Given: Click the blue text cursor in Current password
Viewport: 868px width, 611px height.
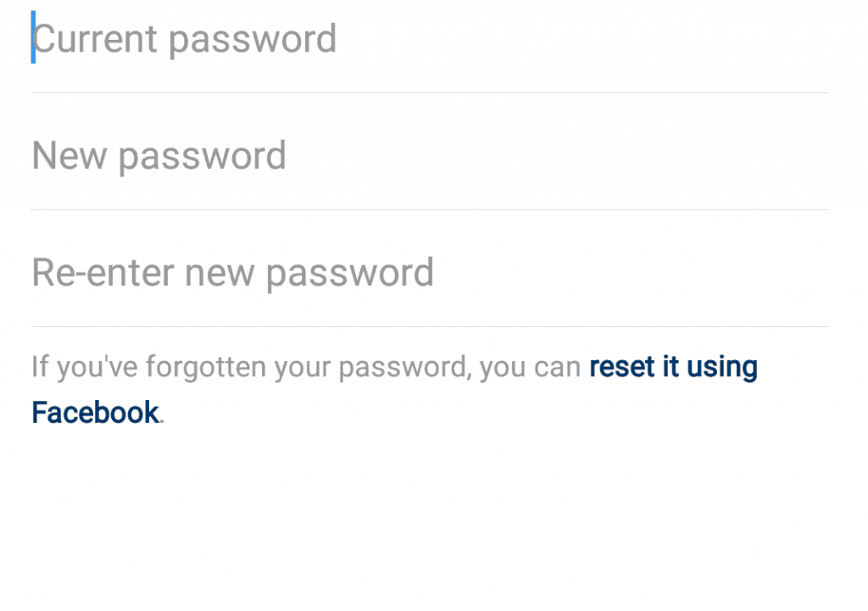Looking at the screenshot, I should [x=33, y=38].
